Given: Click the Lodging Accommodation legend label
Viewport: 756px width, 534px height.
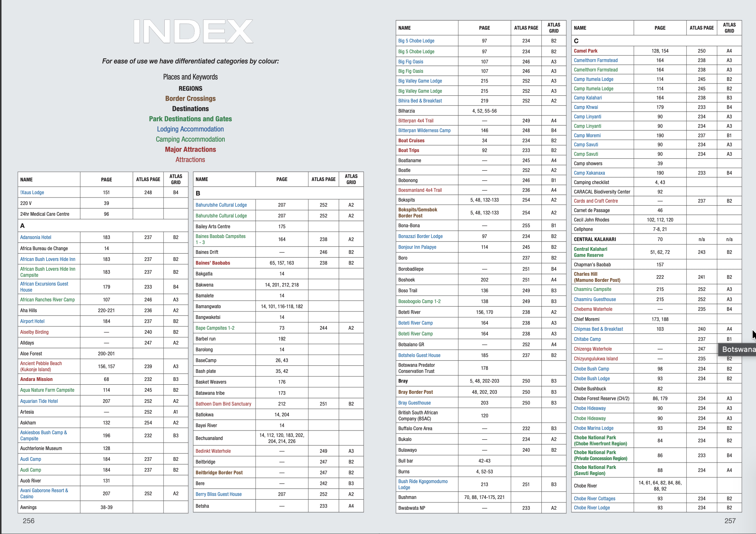Looking at the screenshot, I should [x=190, y=129].
